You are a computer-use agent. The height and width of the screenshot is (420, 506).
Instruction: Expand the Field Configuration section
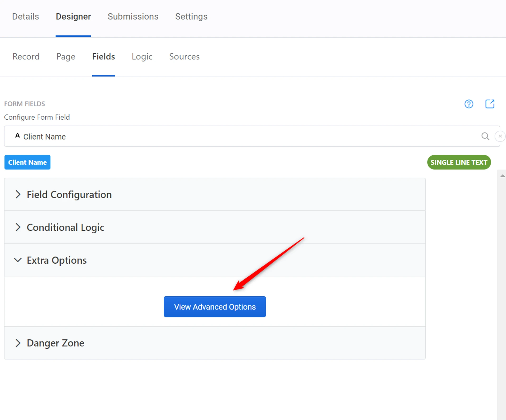tap(69, 195)
